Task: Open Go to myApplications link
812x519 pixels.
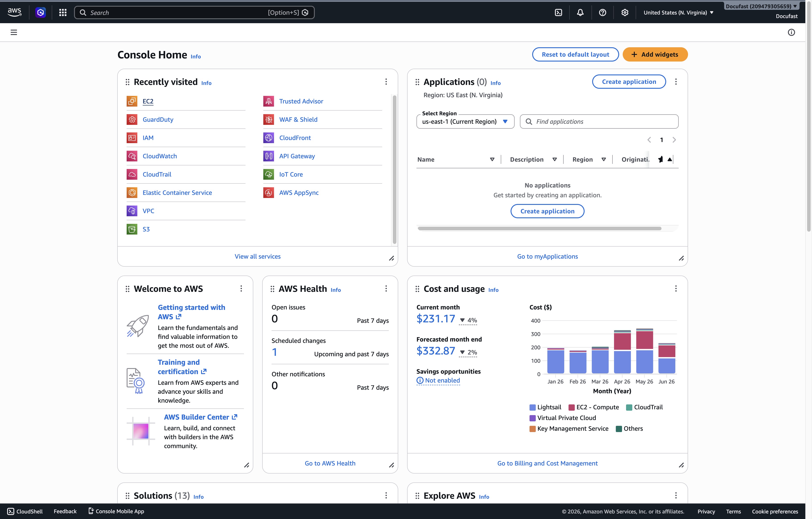Action: 547,257
